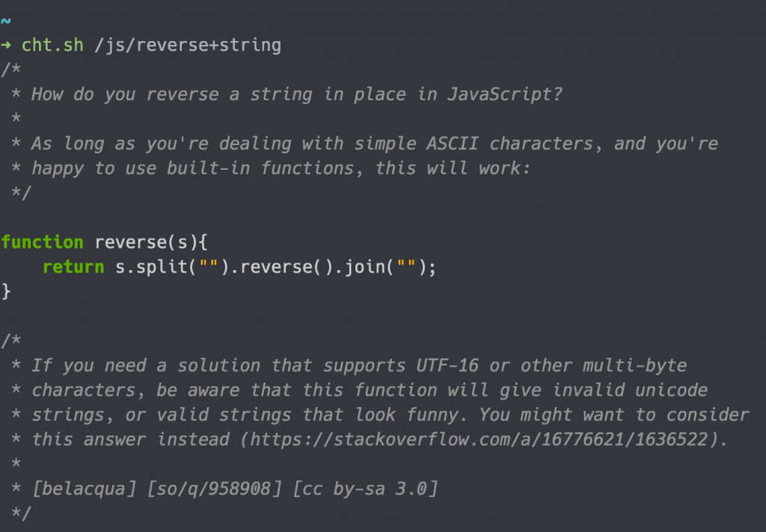Click the green function keyword

43,242
